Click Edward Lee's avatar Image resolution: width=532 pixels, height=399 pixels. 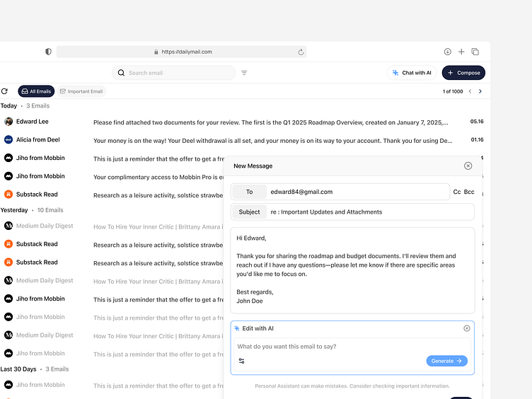(x=8, y=122)
